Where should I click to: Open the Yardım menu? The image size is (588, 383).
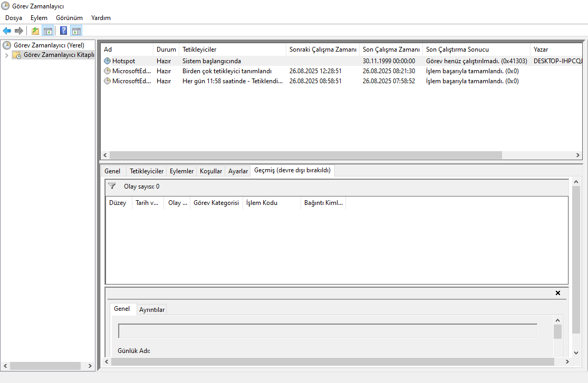(101, 17)
